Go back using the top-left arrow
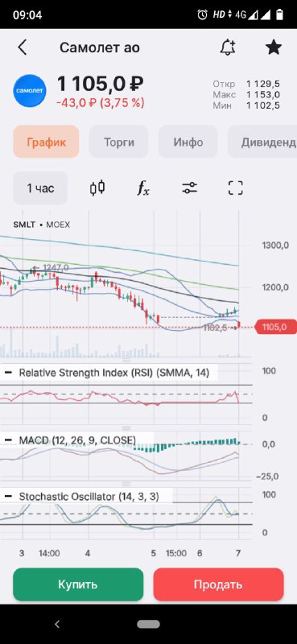The width and height of the screenshot is (297, 644). 23,47
